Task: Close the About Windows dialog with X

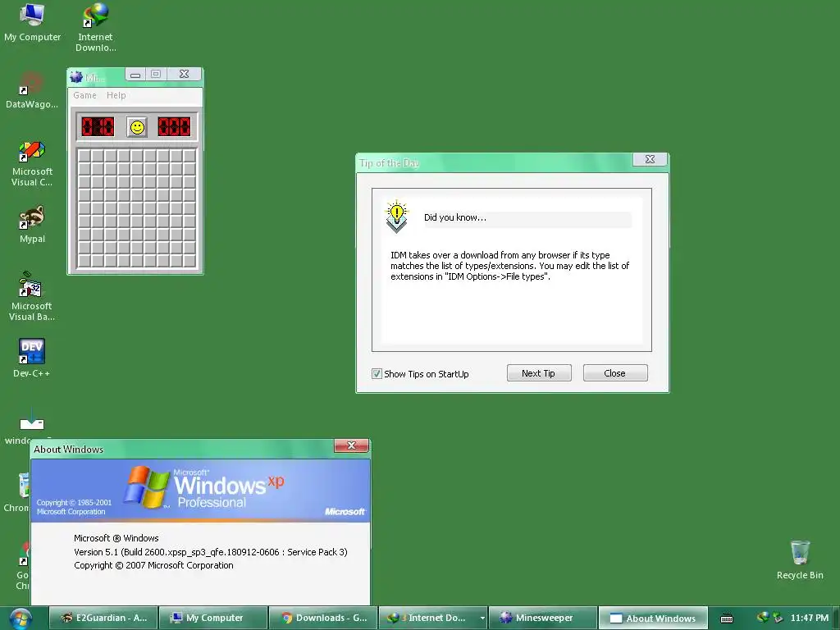Action: 351,445
